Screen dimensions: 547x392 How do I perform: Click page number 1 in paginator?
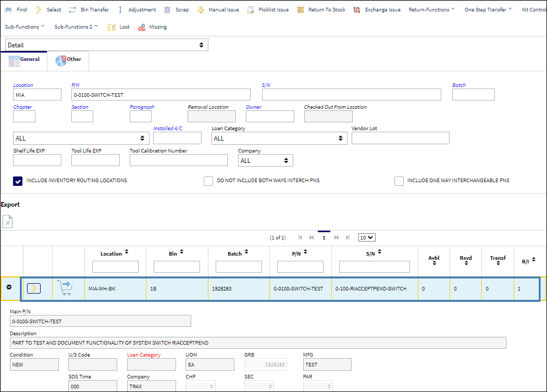pyautogui.click(x=324, y=237)
